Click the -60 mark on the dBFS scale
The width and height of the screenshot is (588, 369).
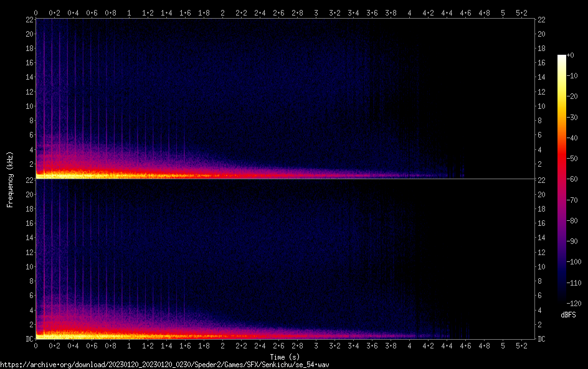pos(574,179)
